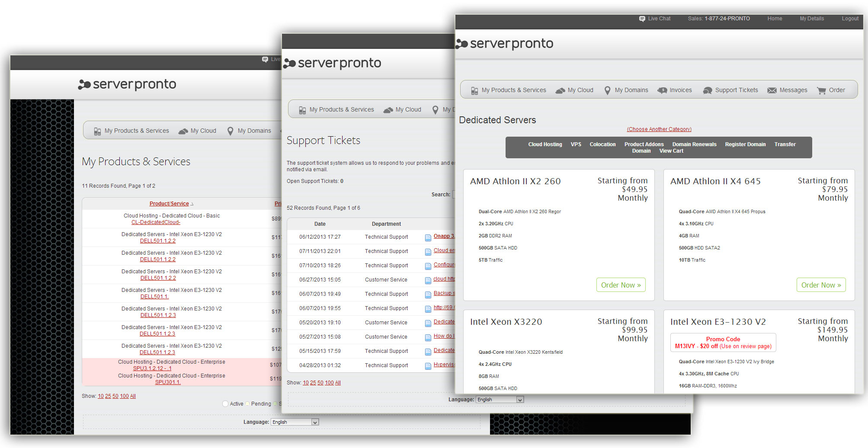Screen dimensions: 868x448
Task: Open the Domain Renewals category
Action: coord(694,144)
